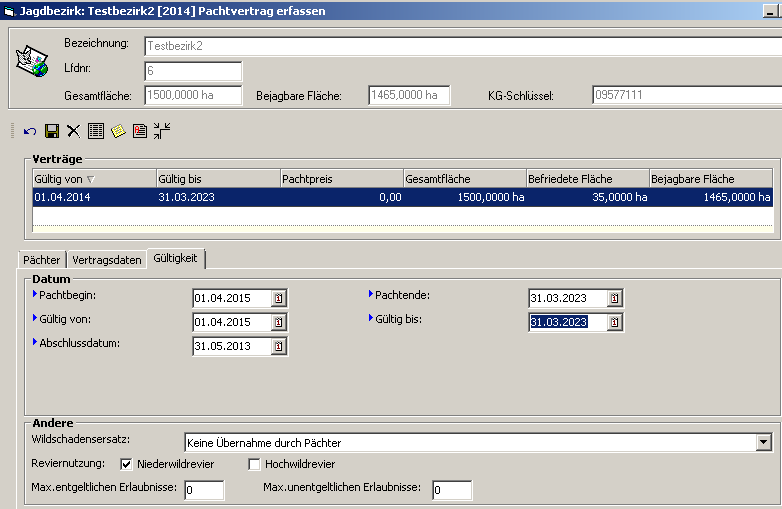782x509 pixels.
Task: Open calendar picker for Pachtbeginn date
Action: click(x=279, y=298)
